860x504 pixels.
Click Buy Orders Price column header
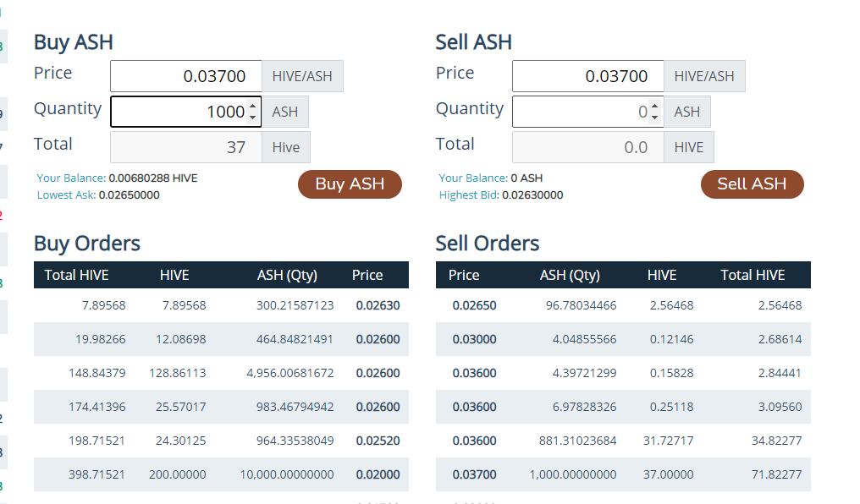click(x=367, y=275)
